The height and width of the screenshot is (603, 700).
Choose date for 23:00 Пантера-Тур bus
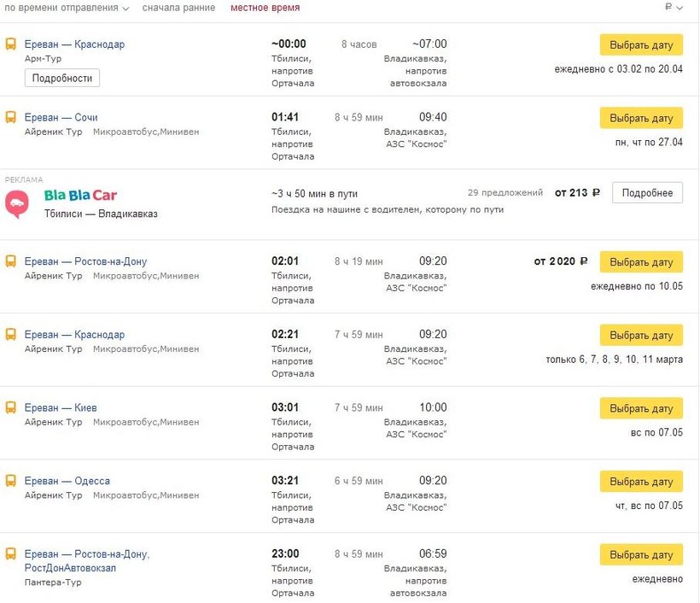(641, 555)
